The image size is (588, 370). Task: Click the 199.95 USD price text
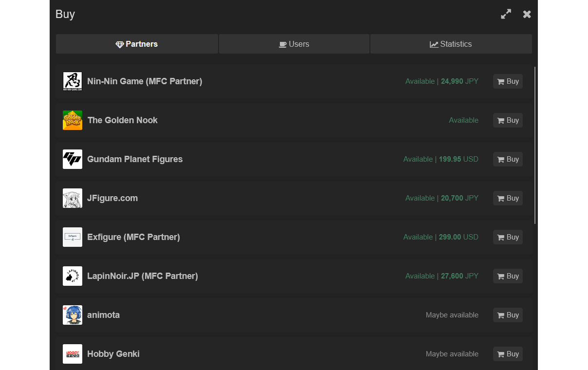tap(459, 159)
